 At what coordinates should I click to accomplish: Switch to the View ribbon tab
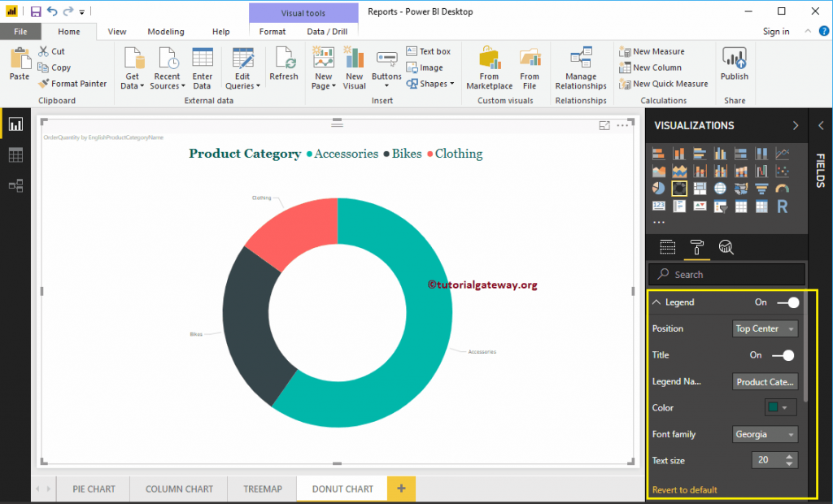coord(117,32)
